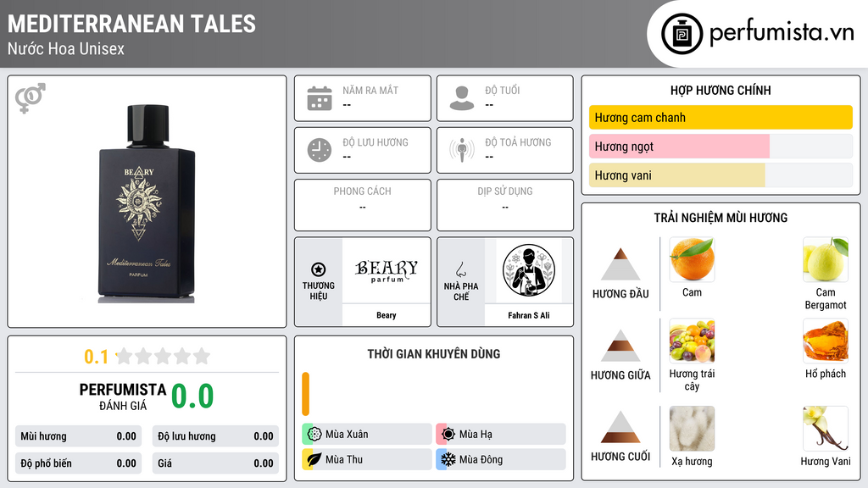Click the nose icon above Nhà Pha Chế
868x488 pixels.
click(x=460, y=269)
